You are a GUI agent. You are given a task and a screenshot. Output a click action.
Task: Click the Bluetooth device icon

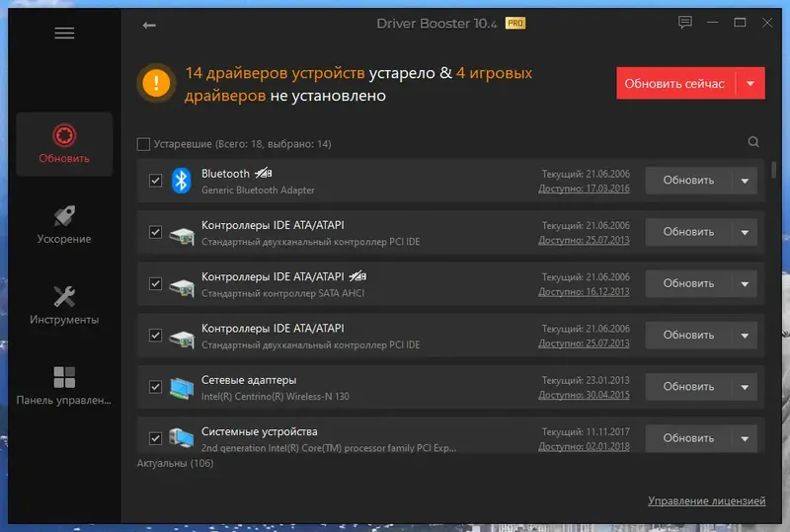[181, 181]
